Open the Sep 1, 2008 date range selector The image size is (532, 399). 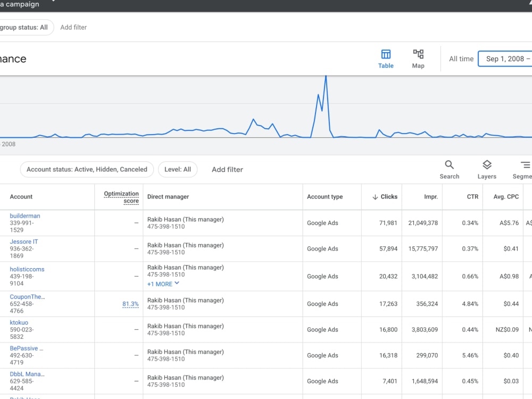click(x=505, y=59)
